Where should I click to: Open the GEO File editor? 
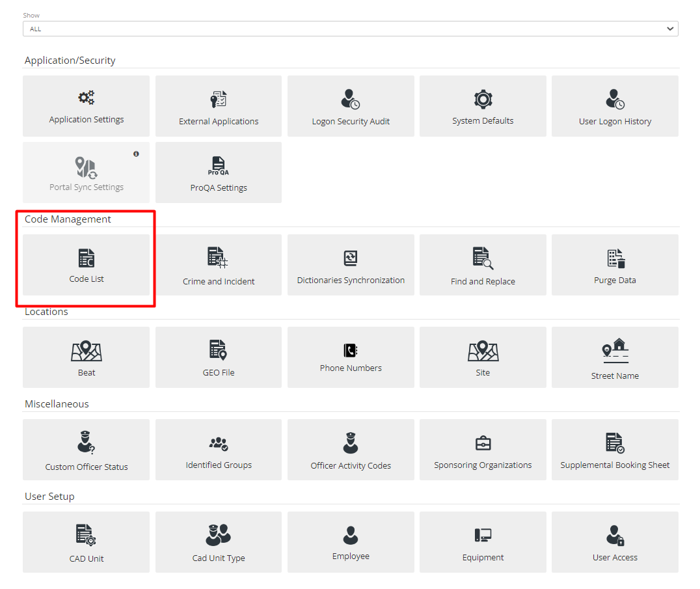pos(218,357)
